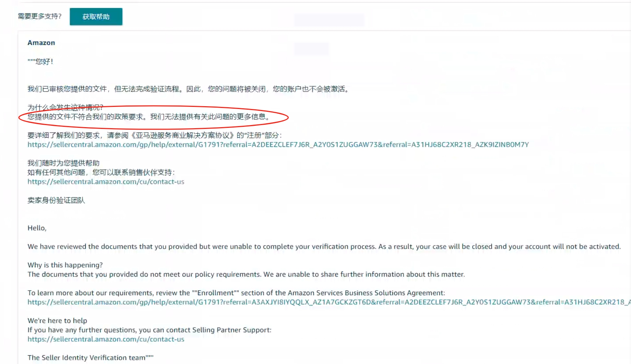Click the Why is this happening? line

click(65, 265)
